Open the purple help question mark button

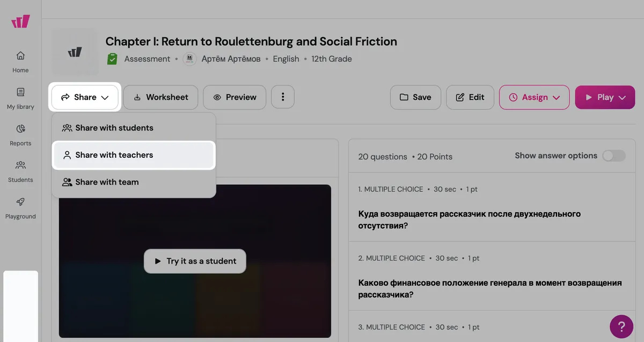click(621, 326)
